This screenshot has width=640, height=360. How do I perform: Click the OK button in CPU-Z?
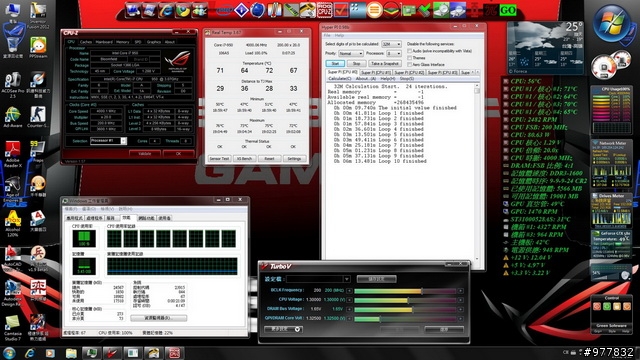click(178, 154)
